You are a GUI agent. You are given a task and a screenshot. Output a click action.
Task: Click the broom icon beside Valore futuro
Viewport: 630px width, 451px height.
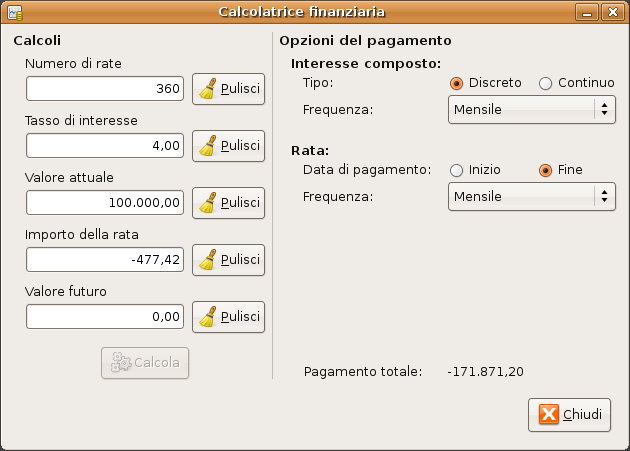click(x=208, y=317)
